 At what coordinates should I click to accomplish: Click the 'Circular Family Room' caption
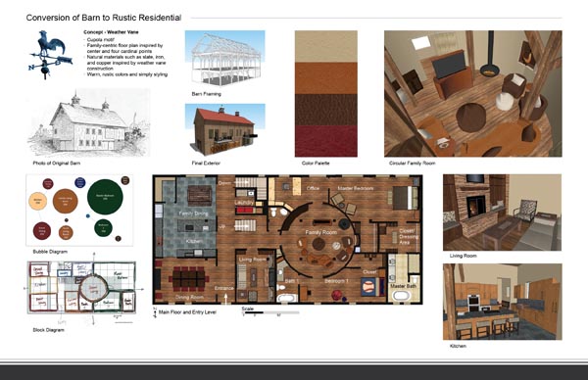[413, 163]
